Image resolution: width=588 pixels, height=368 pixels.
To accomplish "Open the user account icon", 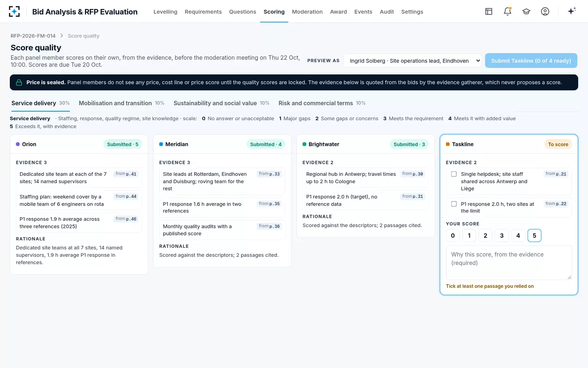I will tap(545, 11).
